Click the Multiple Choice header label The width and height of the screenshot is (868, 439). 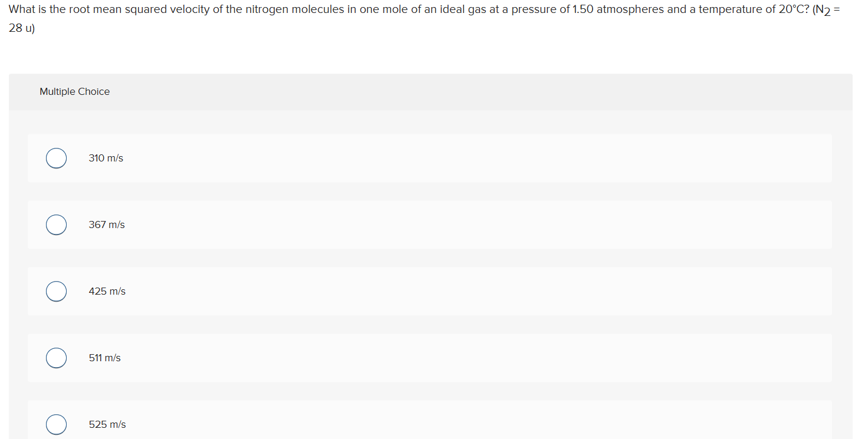74,91
